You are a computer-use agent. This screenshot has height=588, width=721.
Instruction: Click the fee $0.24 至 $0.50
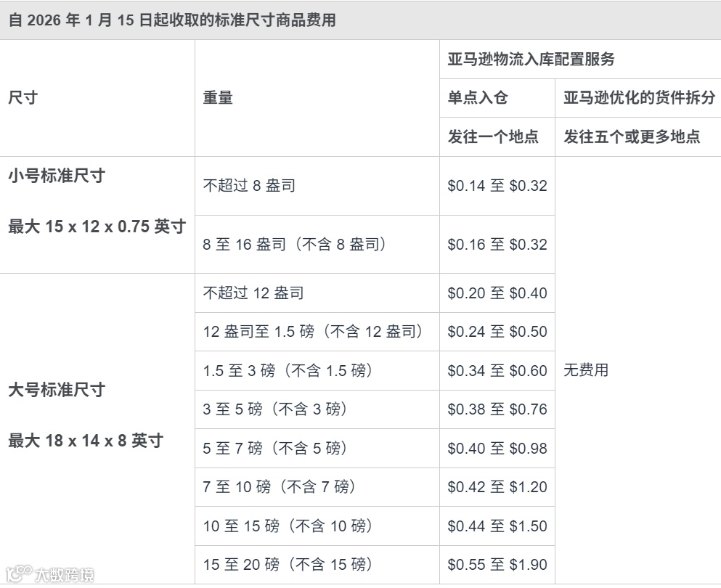click(497, 332)
